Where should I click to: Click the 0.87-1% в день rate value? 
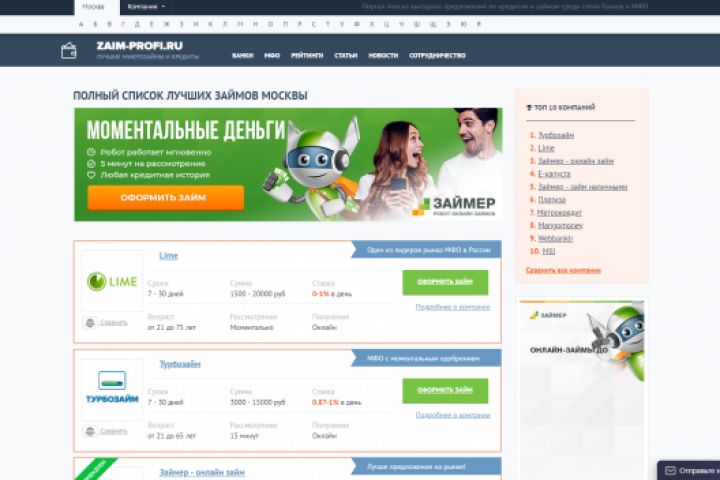click(x=337, y=402)
